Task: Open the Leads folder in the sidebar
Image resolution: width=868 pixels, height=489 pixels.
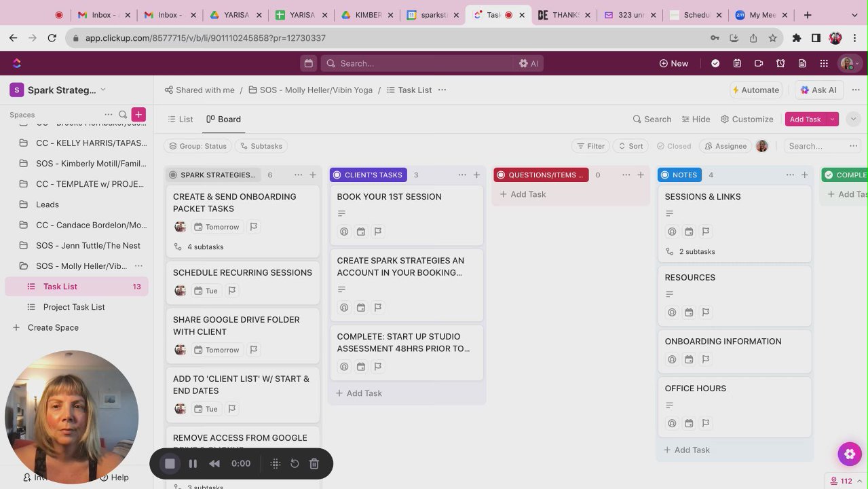Action: 48,204
